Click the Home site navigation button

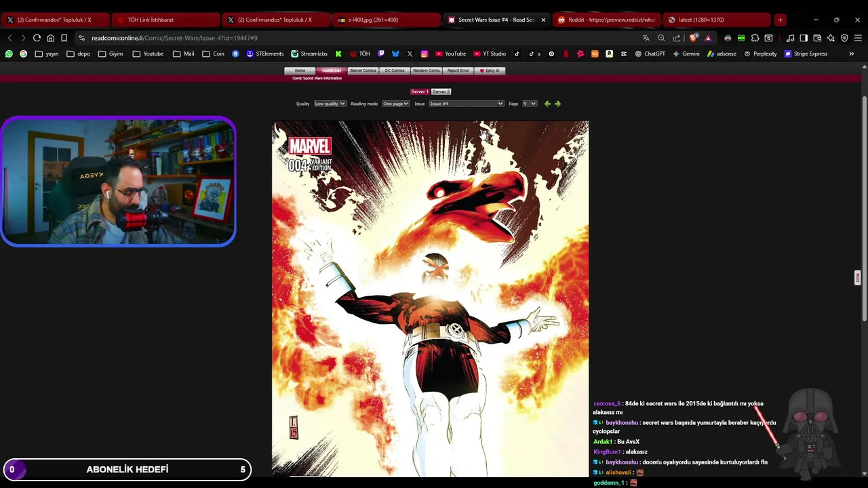click(x=300, y=70)
